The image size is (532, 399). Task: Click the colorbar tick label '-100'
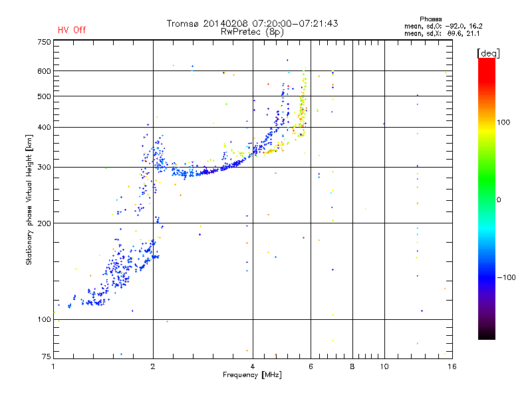point(506,277)
